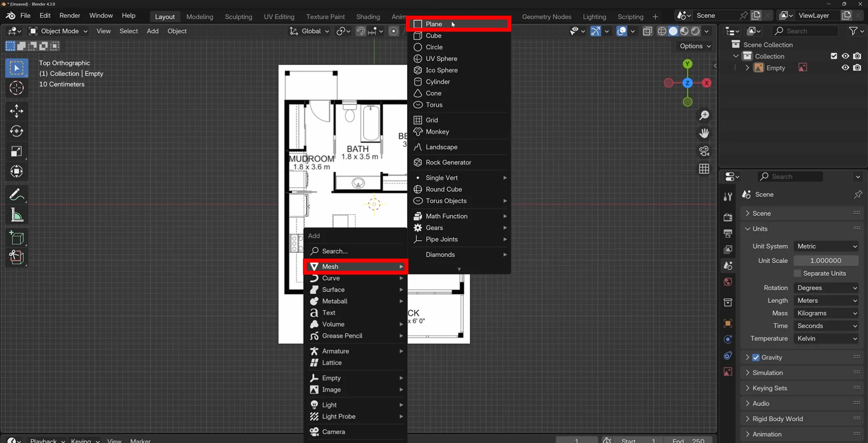Click Search... in the Add menu
Viewport: 868px width, 443px height.
(335, 251)
